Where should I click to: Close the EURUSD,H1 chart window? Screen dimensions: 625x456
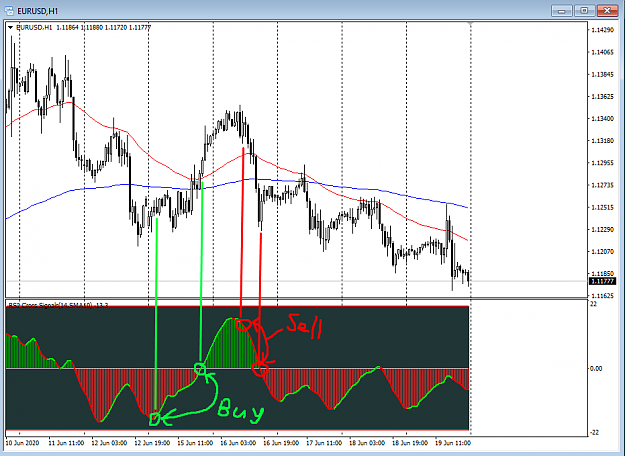coord(607,11)
